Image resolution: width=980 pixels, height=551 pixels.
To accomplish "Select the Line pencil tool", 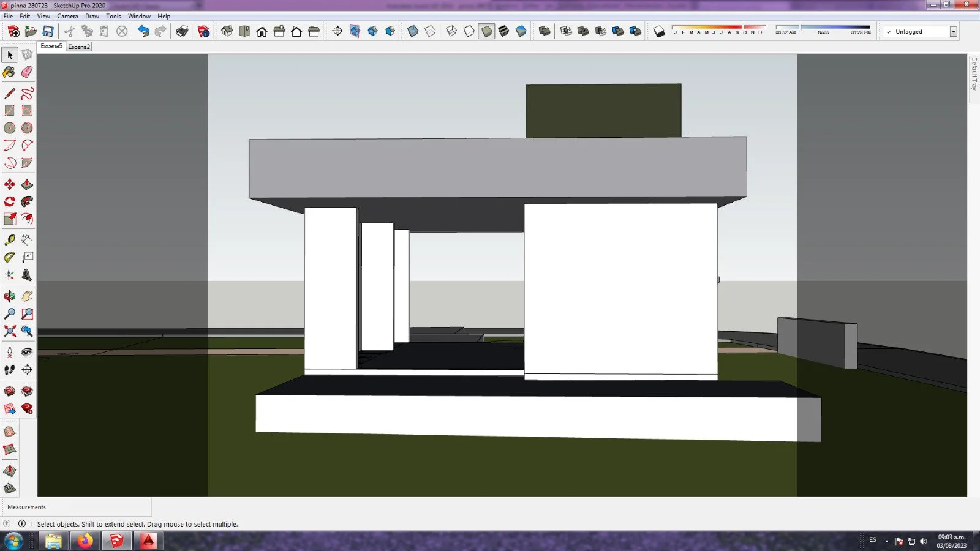I will click(x=10, y=94).
